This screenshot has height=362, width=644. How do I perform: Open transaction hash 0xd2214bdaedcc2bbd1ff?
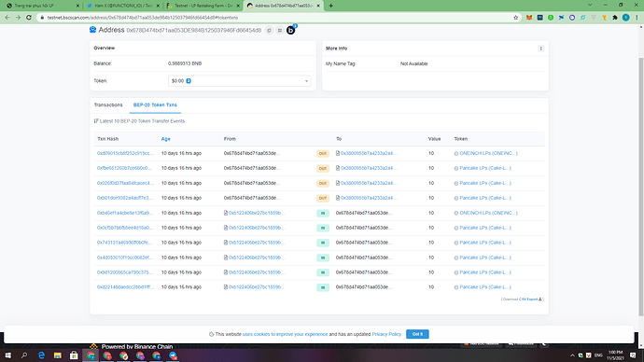tap(125, 287)
